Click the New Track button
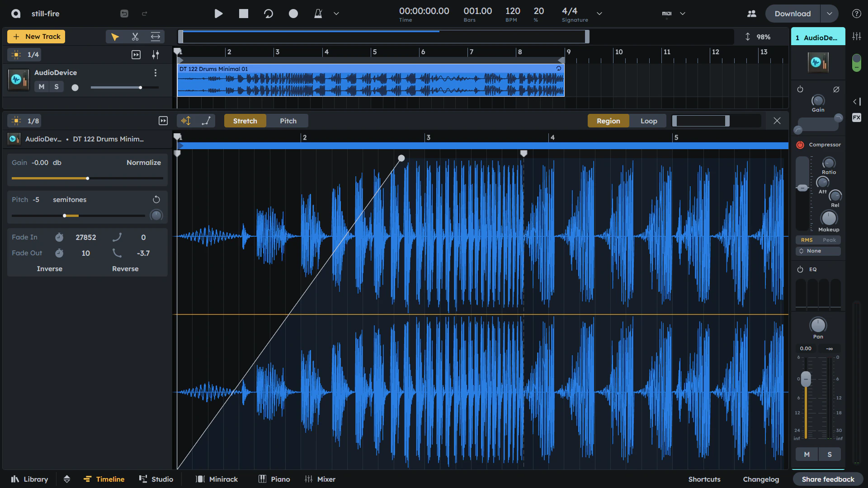This screenshot has width=868, height=488. tap(36, 36)
